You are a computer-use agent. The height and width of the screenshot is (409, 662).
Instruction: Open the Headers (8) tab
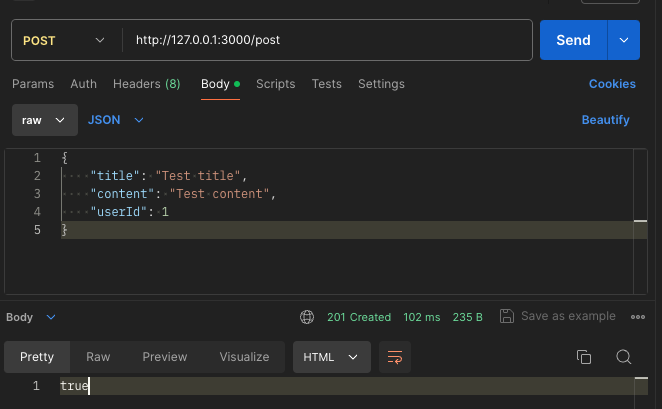(147, 84)
